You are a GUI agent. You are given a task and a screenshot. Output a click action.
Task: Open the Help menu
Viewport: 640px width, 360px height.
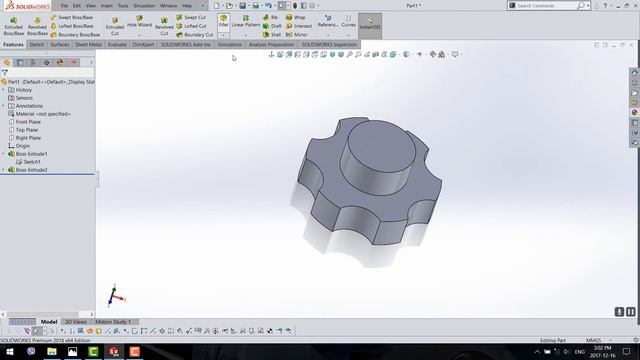[x=187, y=6]
